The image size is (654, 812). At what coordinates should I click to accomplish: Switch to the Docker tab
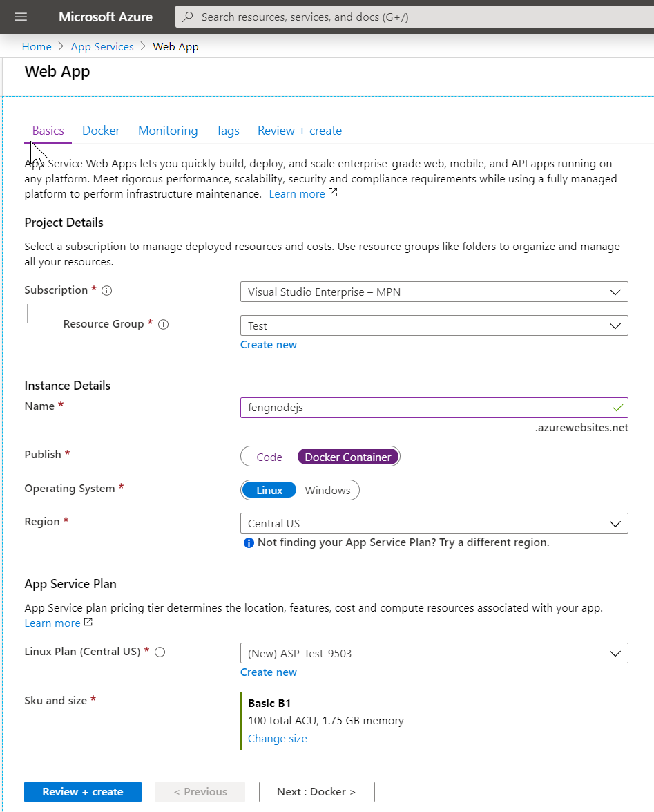coord(101,131)
